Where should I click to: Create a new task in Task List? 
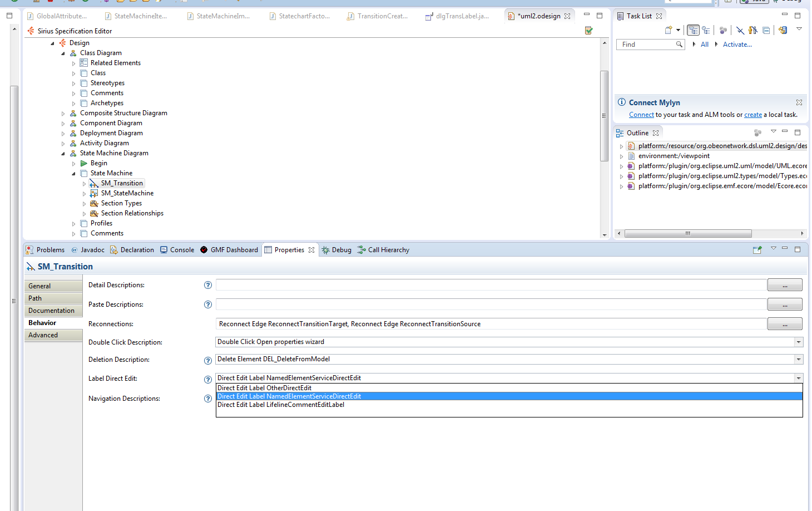[669, 30]
